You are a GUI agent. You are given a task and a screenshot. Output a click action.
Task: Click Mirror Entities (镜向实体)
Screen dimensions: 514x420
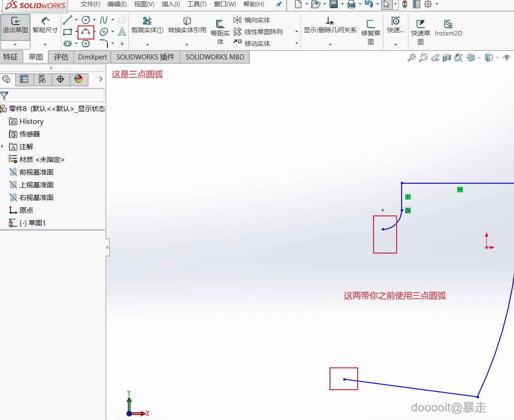tap(252, 20)
